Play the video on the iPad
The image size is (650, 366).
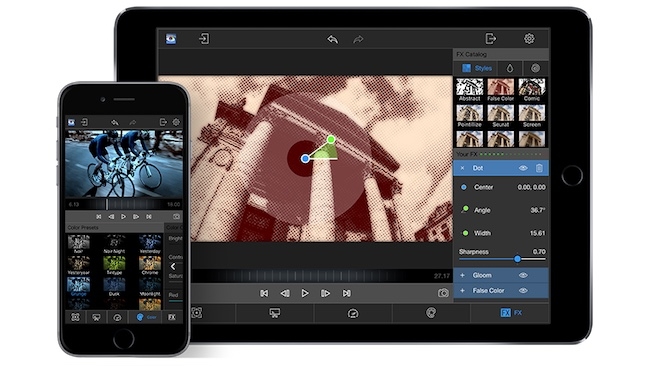point(305,293)
